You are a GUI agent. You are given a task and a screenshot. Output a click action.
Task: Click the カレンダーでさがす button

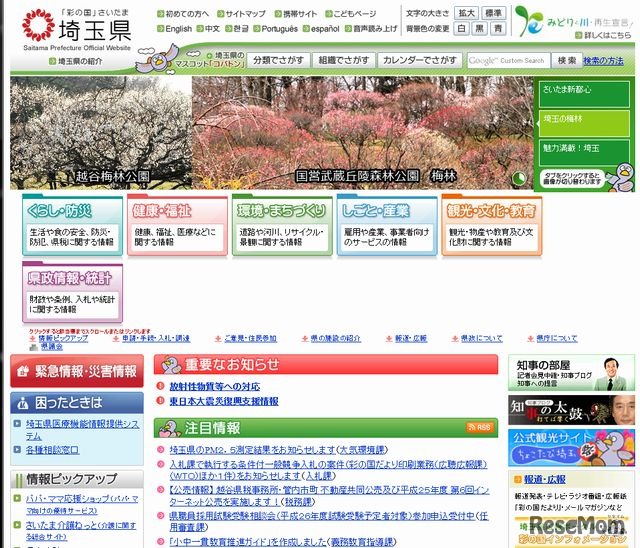point(420,60)
